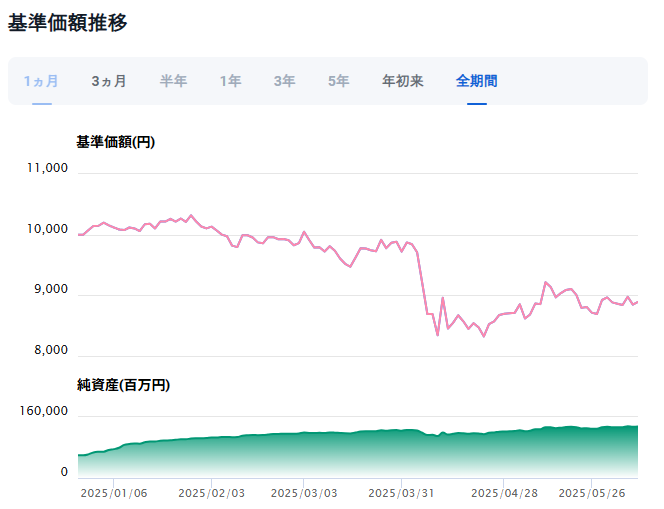664x509 pixels.
Task: Click the 2025/03/31 date label
Action: [401, 493]
